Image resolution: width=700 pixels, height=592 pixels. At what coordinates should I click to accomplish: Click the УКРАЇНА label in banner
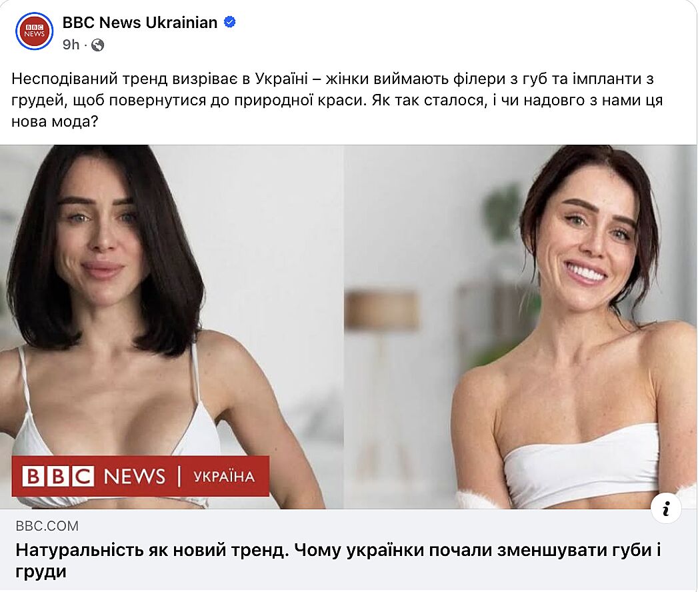pos(224,477)
